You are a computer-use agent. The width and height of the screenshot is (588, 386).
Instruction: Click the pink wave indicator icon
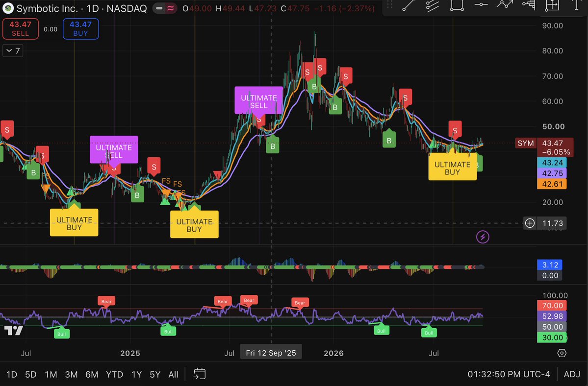171,8
